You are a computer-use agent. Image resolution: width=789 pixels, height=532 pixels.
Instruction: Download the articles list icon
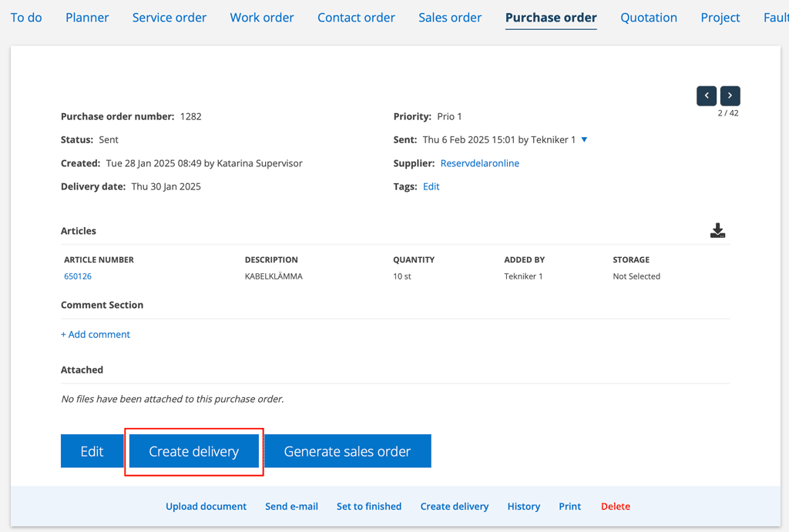pyautogui.click(x=717, y=230)
